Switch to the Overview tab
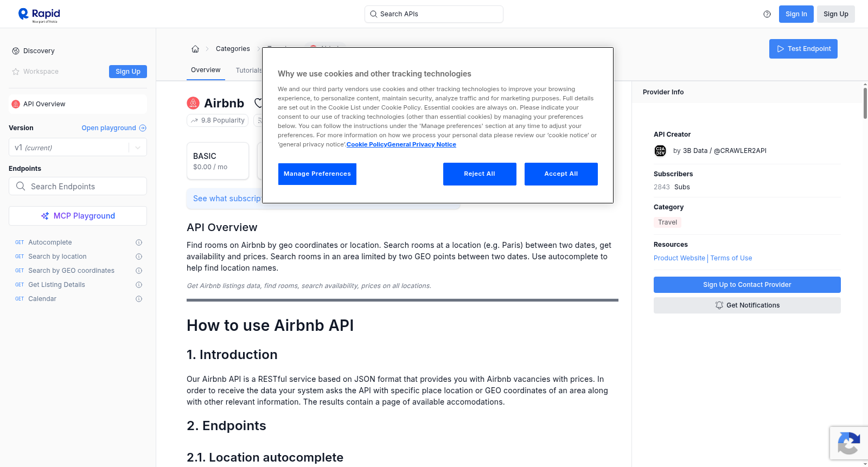This screenshot has height=467, width=868. pyautogui.click(x=206, y=70)
